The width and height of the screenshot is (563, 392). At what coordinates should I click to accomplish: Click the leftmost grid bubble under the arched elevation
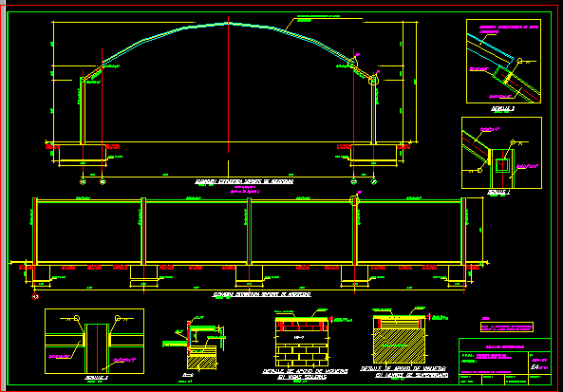(x=83, y=181)
